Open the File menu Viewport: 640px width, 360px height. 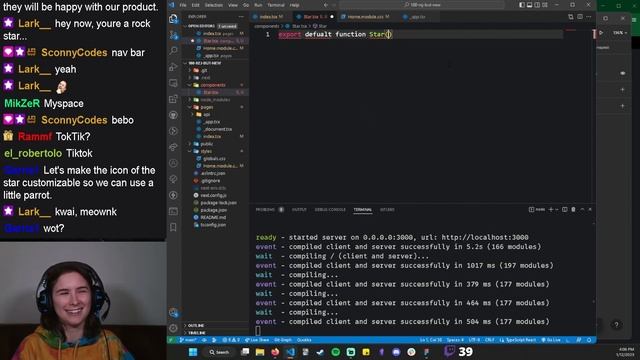pos(183,5)
